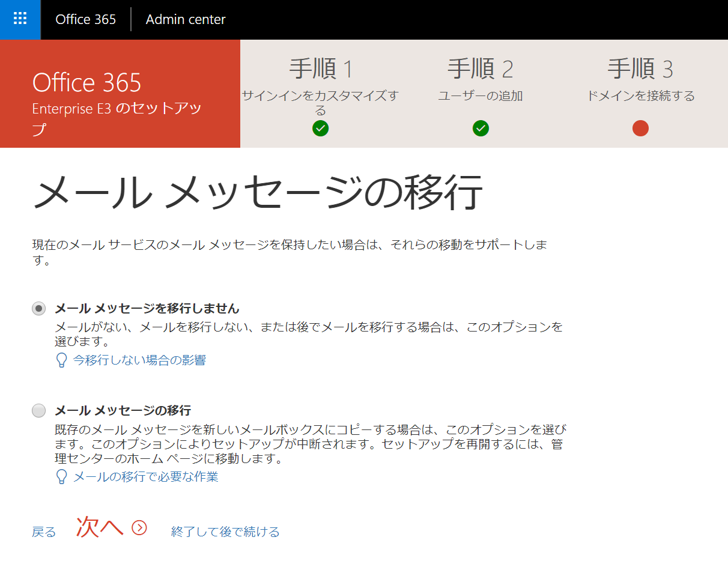The image size is (728, 564).
Task: Open the メールの移行で必要な作業 help link
Action: [145, 477]
